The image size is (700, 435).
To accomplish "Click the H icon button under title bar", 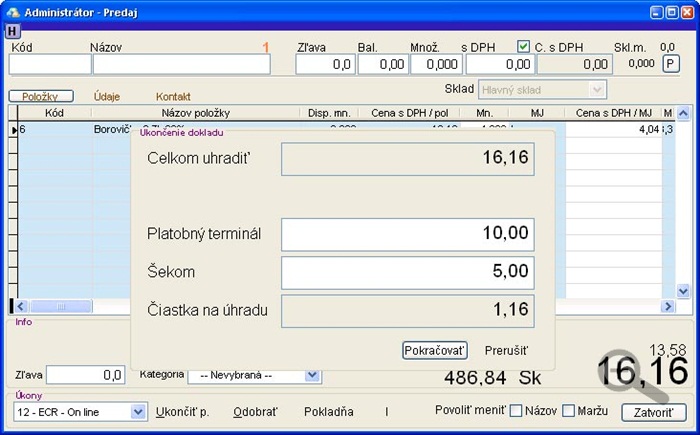I will tap(12, 31).
